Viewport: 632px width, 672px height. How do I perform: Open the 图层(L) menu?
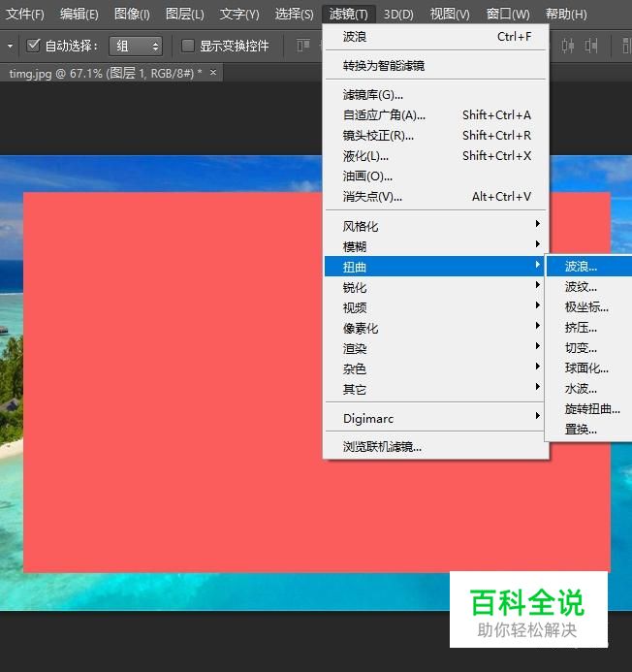tap(185, 15)
